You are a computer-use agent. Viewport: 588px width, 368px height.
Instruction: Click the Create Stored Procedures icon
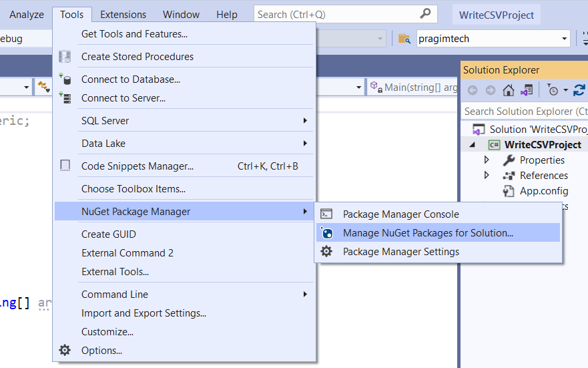(65, 56)
